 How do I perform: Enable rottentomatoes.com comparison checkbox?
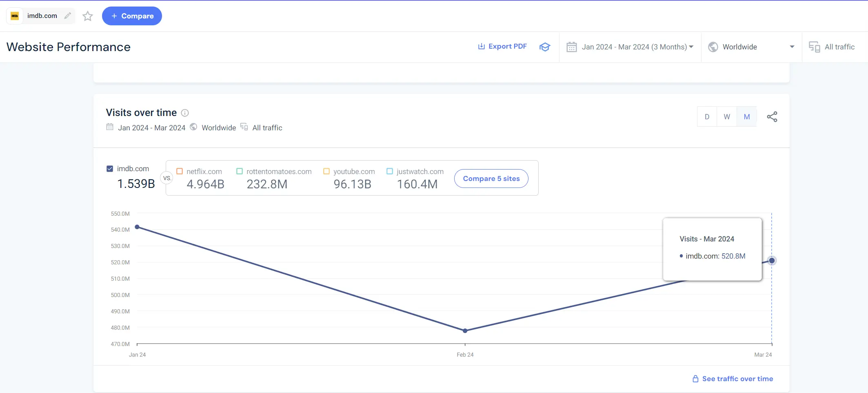(240, 171)
